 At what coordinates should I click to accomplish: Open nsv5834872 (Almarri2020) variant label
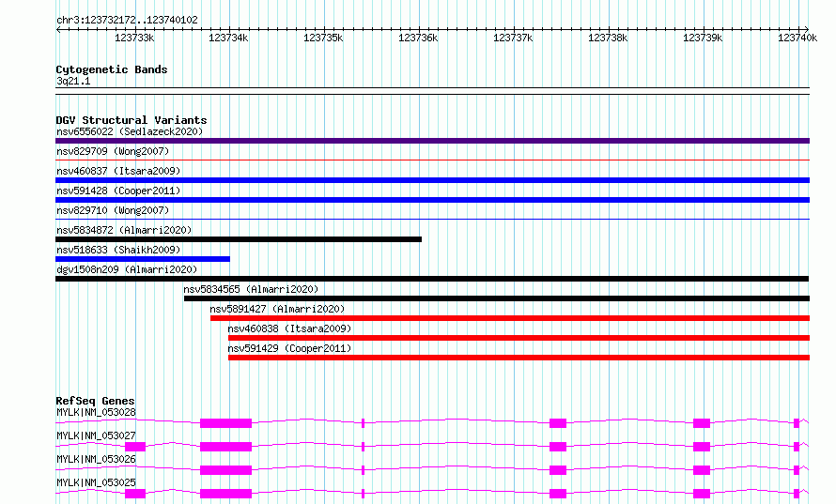[124, 230]
